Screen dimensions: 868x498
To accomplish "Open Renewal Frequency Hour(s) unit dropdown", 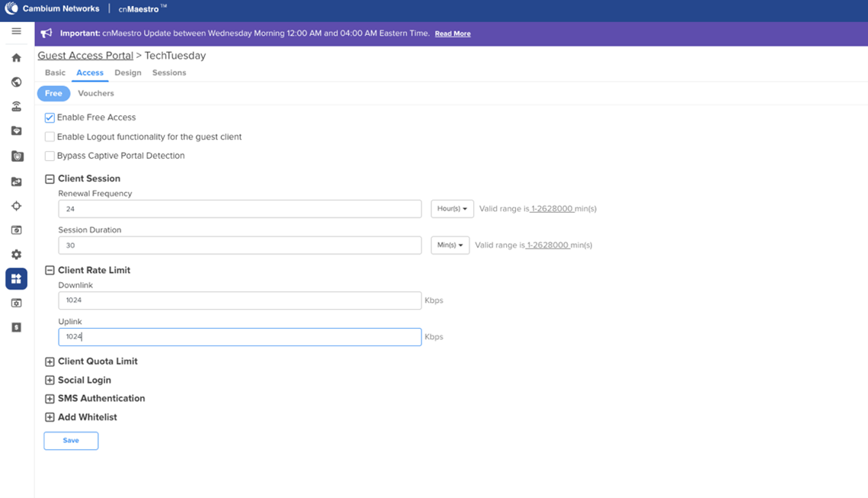I will point(452,209).
